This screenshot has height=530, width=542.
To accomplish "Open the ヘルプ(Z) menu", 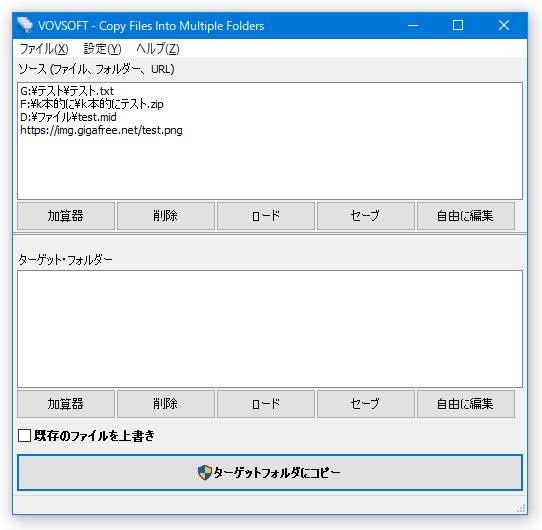I will 158,49.
